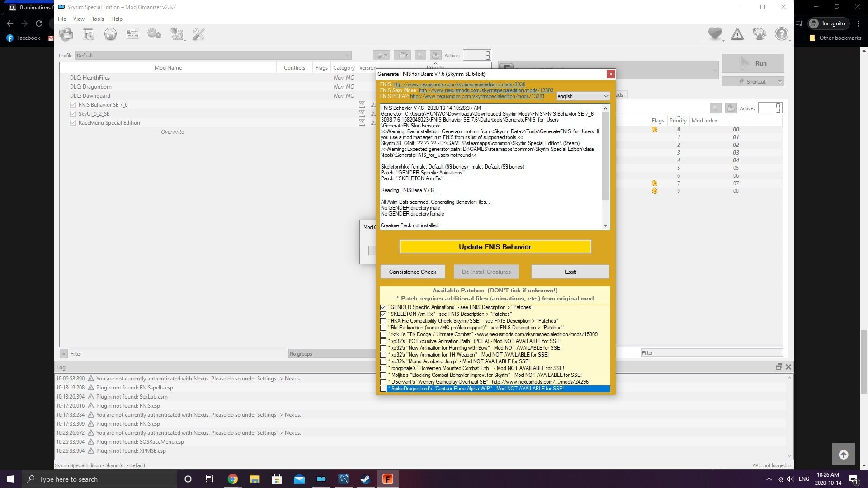Click restore backup icon above mod list
868x488 pixels.
420,55
